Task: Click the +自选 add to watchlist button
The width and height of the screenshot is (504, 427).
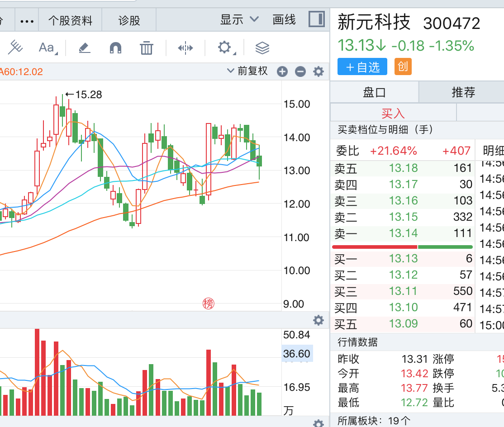Action: point(362,67)
